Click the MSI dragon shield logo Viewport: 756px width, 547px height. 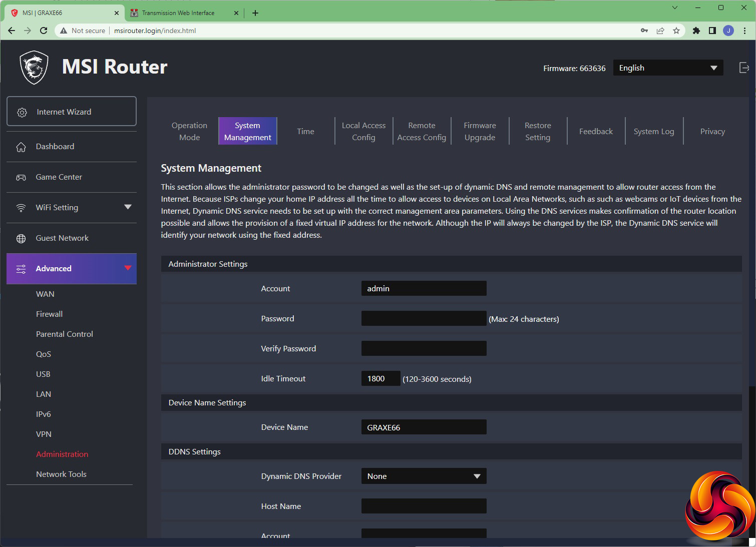(34, 68)
